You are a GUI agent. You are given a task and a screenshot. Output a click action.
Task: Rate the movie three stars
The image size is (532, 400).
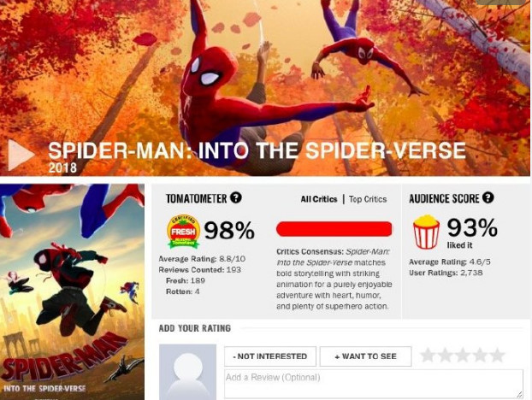pos(463,356)
